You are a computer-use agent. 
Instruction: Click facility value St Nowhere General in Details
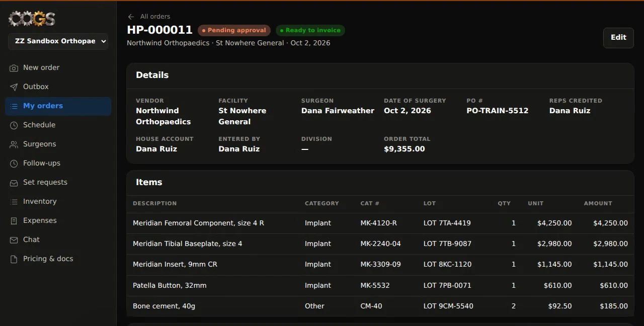point(242,116)
